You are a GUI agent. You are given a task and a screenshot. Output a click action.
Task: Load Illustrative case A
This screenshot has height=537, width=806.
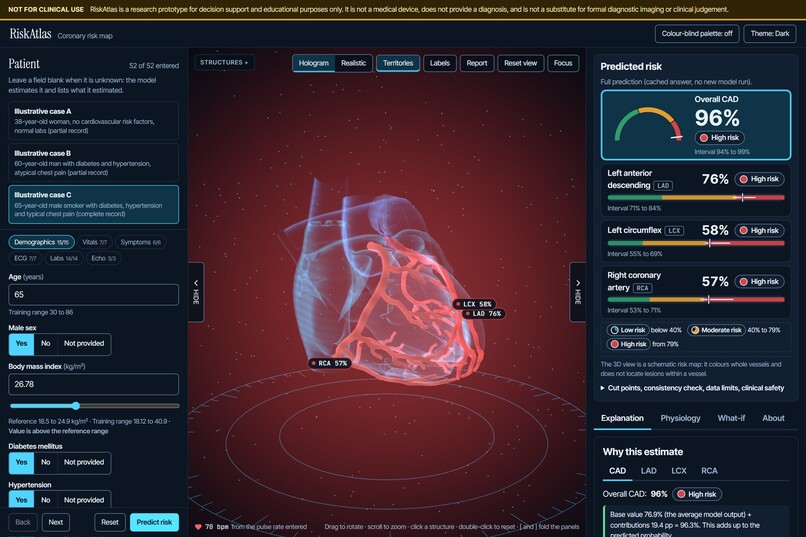pos(94,121)
